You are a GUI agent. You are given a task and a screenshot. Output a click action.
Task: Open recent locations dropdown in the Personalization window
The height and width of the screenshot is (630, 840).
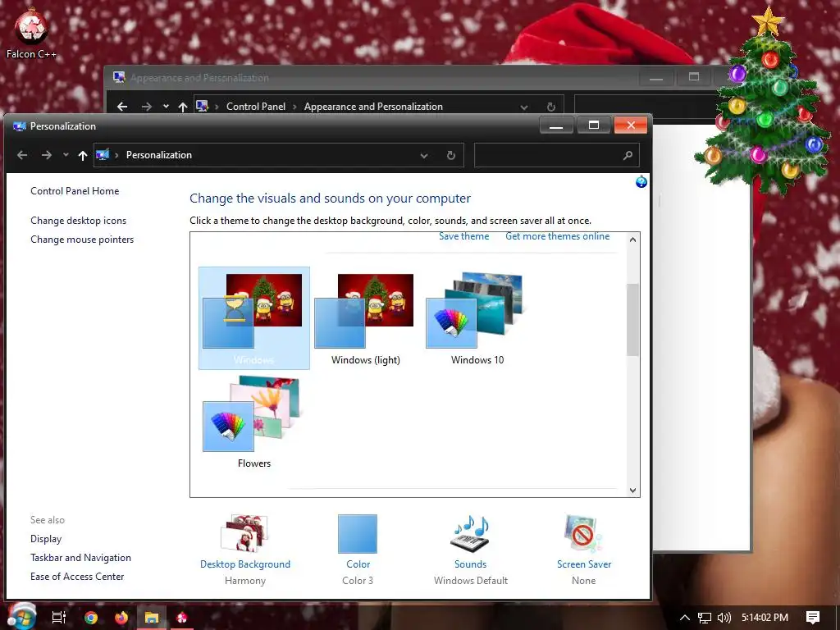pos(66,155)
